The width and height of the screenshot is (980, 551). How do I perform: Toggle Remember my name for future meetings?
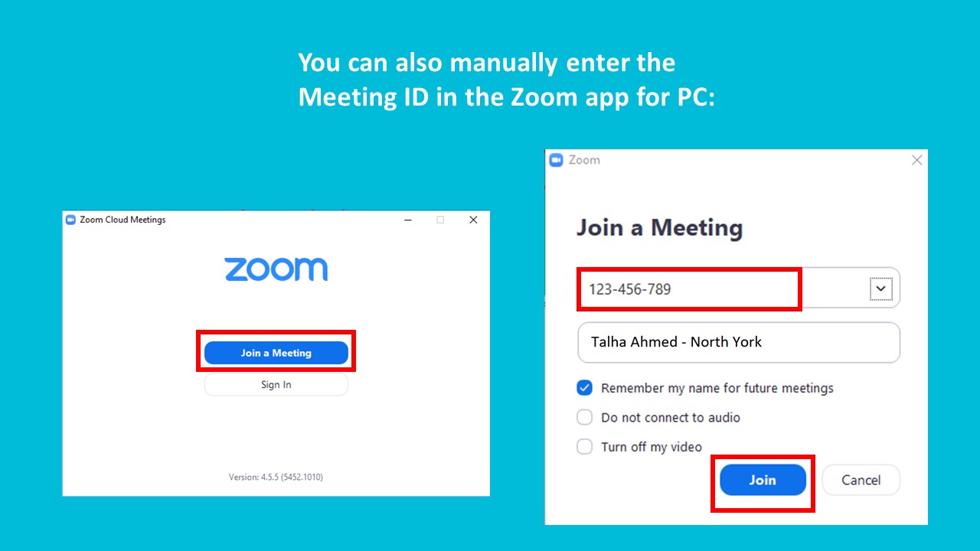[x=585, y=388]
